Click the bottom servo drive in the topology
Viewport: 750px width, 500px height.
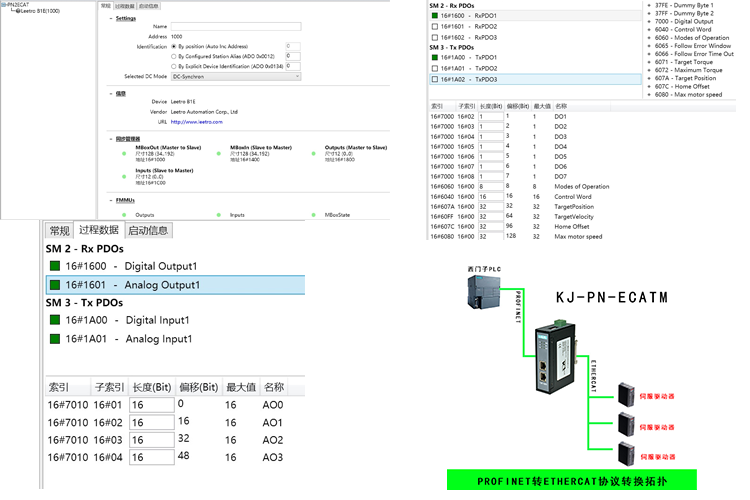[626, 454]
